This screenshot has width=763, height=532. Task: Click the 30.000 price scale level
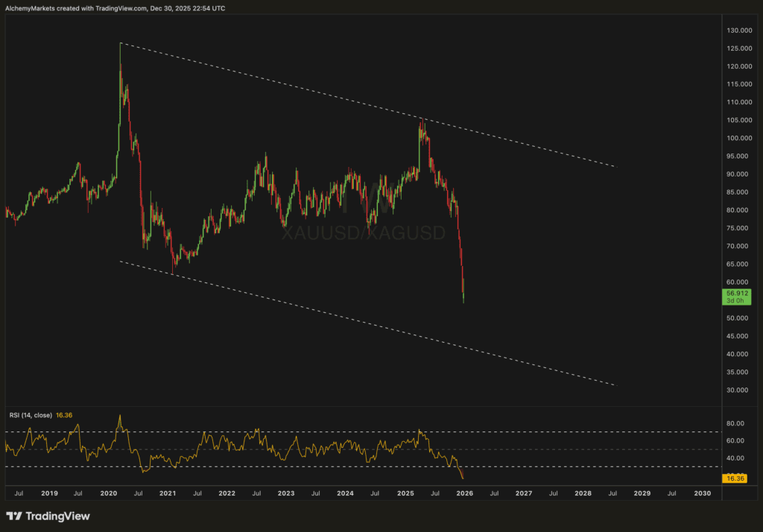point(737,390)
